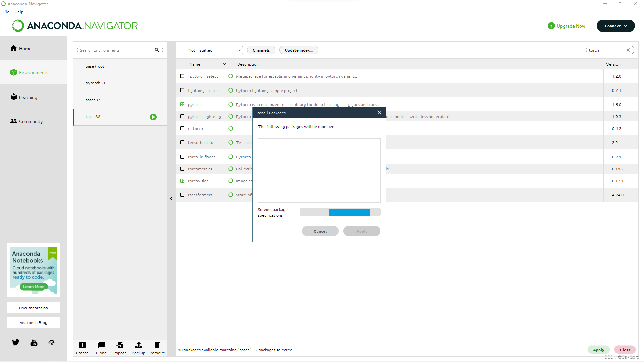Click the torchvision package type icon
644x362 pixels.
pos(231,181)
